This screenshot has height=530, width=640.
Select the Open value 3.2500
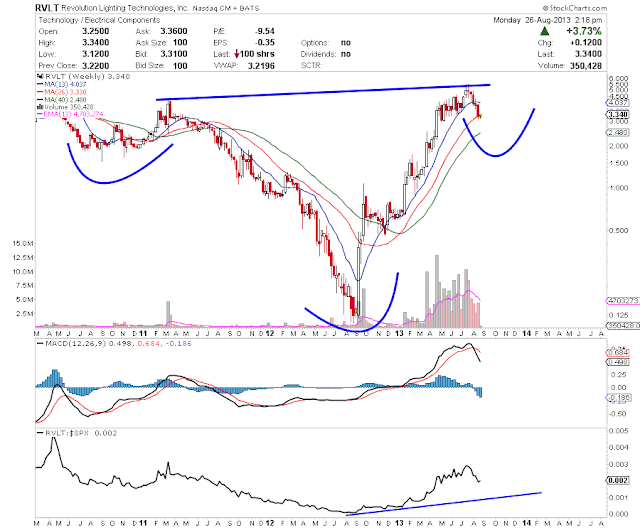point(96,31)
